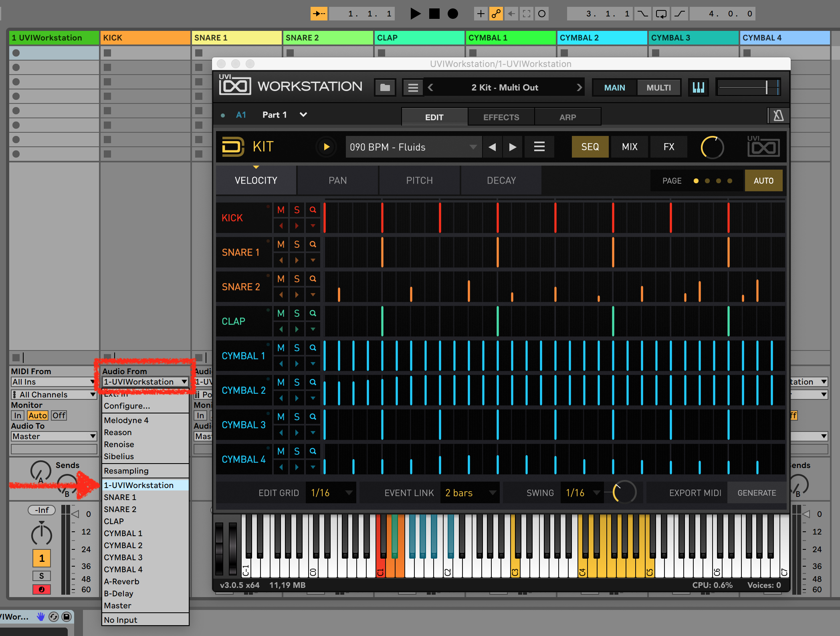The height and width of the screenshot is (636, 840).
Task: Select previous KIT pattern preset
Action: tap(493, 147)
